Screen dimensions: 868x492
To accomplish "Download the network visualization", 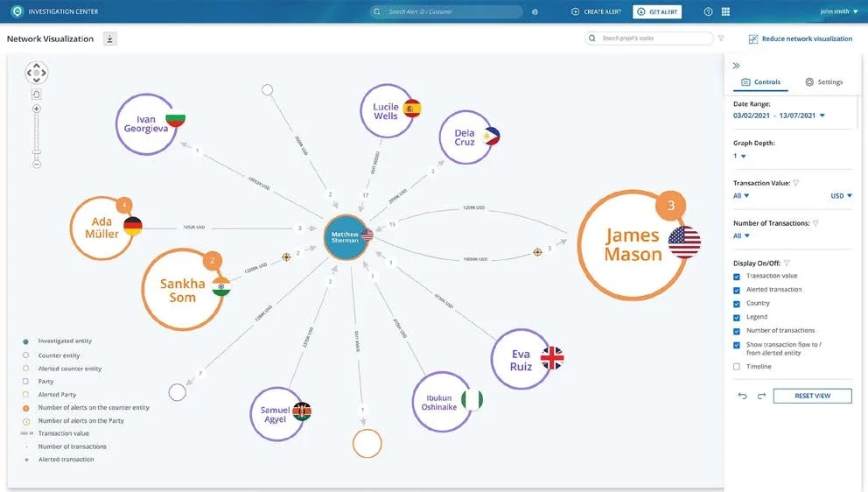I will coord(109,39).
